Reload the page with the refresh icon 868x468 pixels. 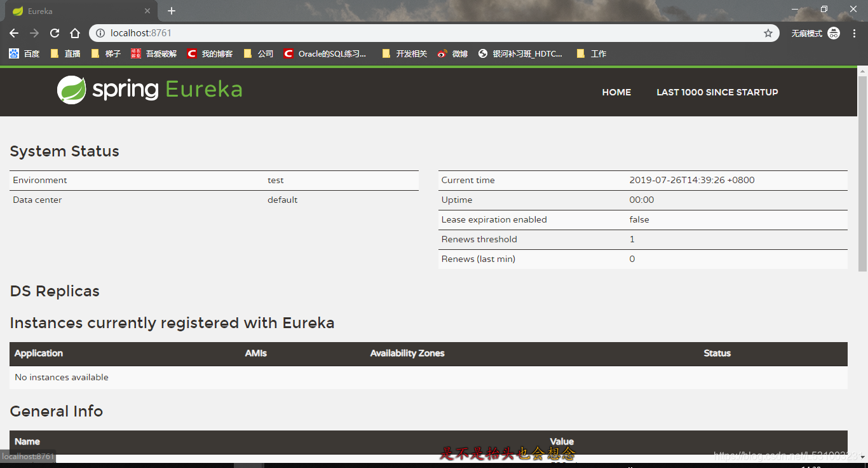[55, 33]
